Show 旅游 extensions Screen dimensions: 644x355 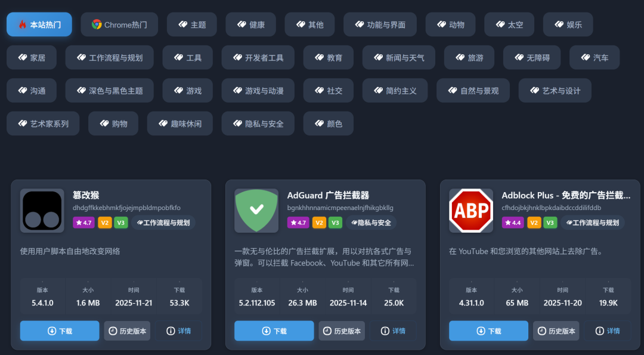469,57
